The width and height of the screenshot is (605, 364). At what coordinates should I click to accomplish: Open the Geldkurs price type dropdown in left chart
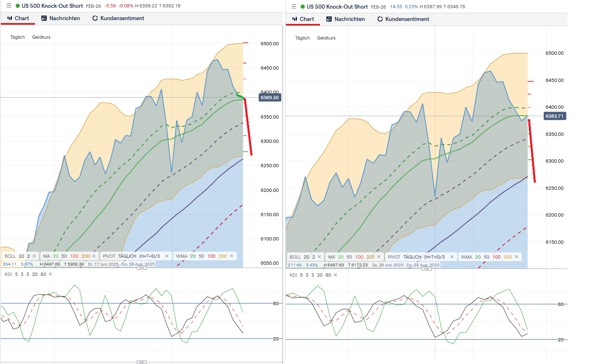pyautogui.click(x=41, y=37)
